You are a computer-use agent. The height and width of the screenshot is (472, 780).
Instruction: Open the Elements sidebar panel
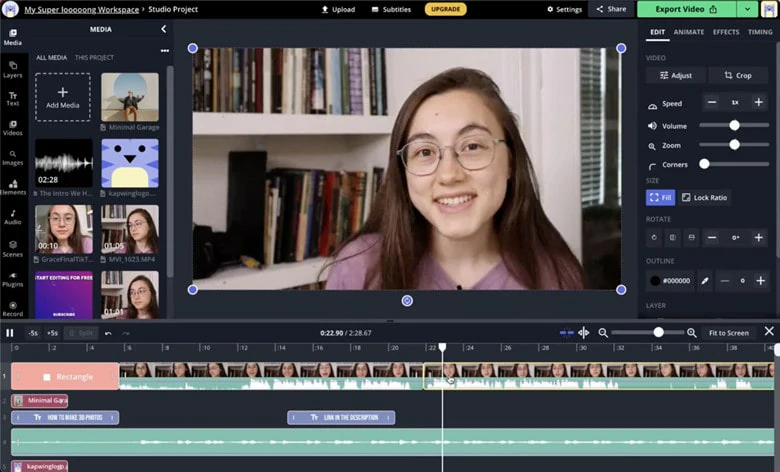[12, 188]
